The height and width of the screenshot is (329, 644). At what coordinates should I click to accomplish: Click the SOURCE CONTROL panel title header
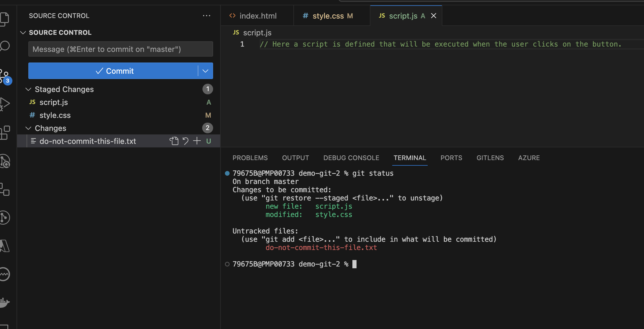tap(59, 16)
